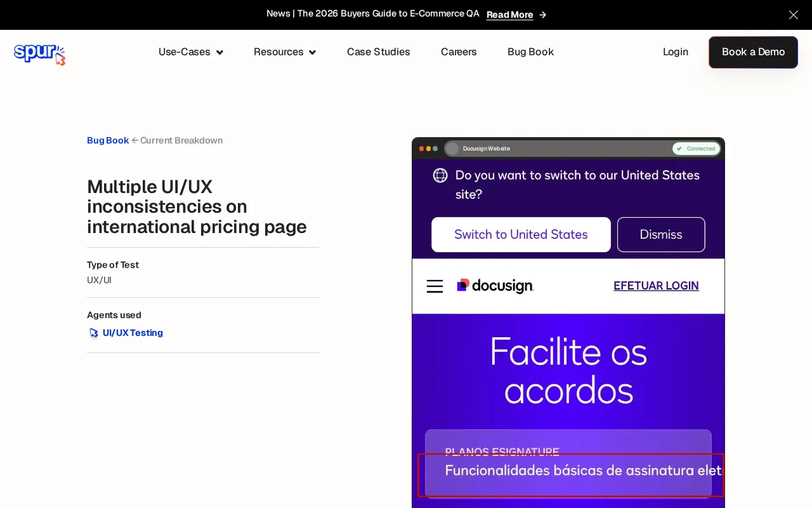This screenshot has height=508, width=812.
Task: Click the 'Agents used' label
Action: [x=114, y=315]
